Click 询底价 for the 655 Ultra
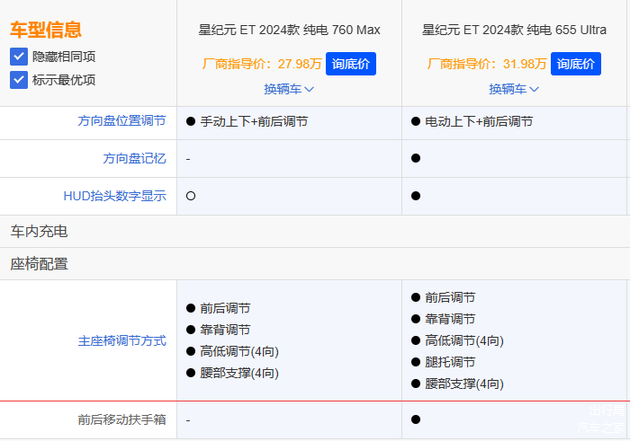Viewport: 630px width, 441px height. tap(576, 64)
